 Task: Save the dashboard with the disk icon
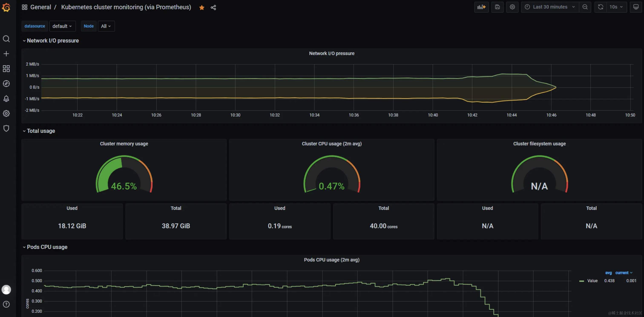click(x=497, y=7)
